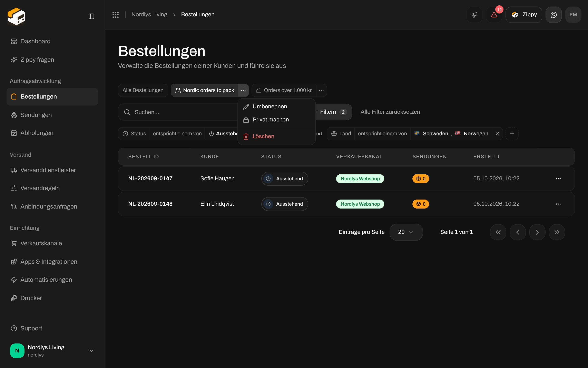This screenshot has height=368, width=588.
Task: Click Nordlys Living breadcrumb link
Action: [149, 15]
